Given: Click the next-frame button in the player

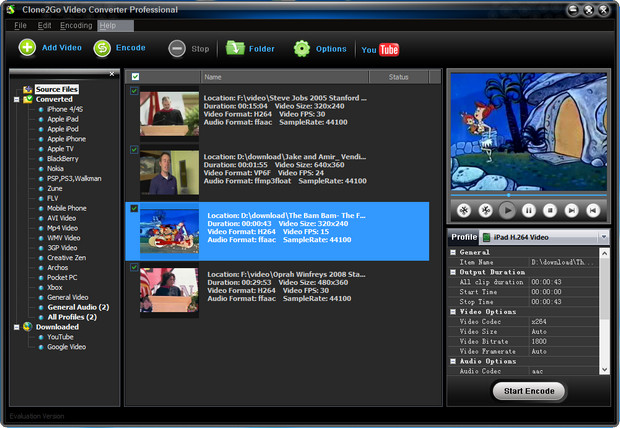Looking at the screenshot, I should (571, 210).
